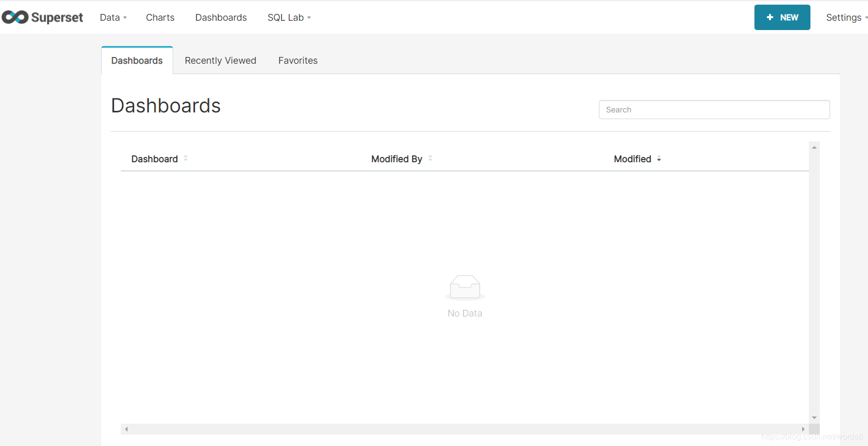The height and width of the screenshot is (446, 868).
Task: Go to Charts in top navigation
Action: tap(160, 18)
